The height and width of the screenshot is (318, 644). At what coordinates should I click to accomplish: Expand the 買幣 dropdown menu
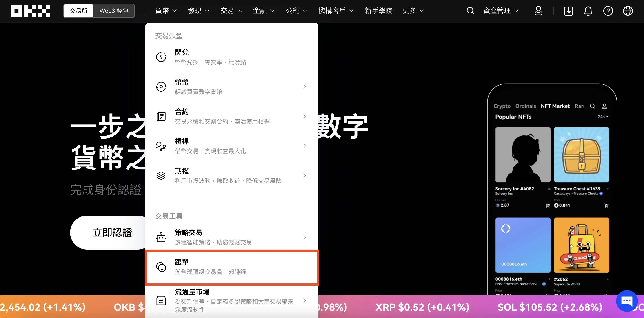coord(166,11)
